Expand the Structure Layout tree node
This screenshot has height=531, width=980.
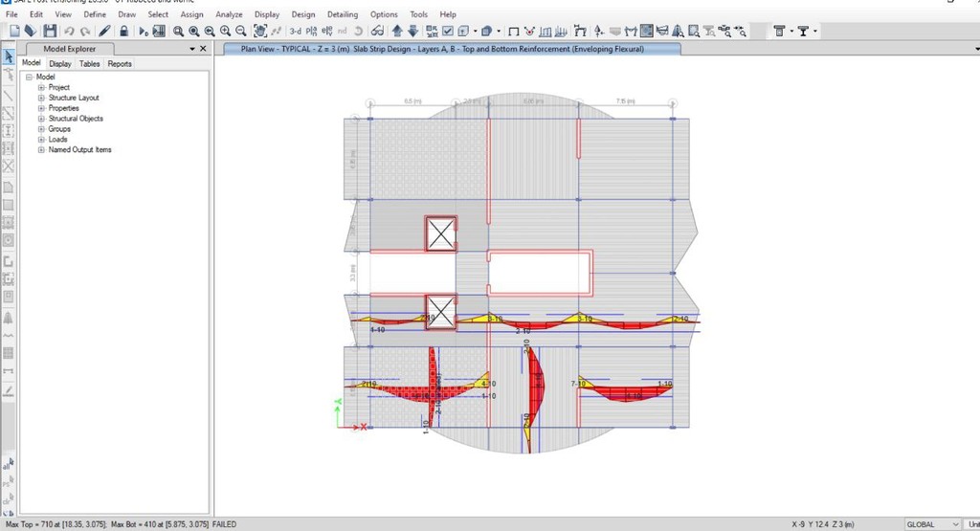41,98
